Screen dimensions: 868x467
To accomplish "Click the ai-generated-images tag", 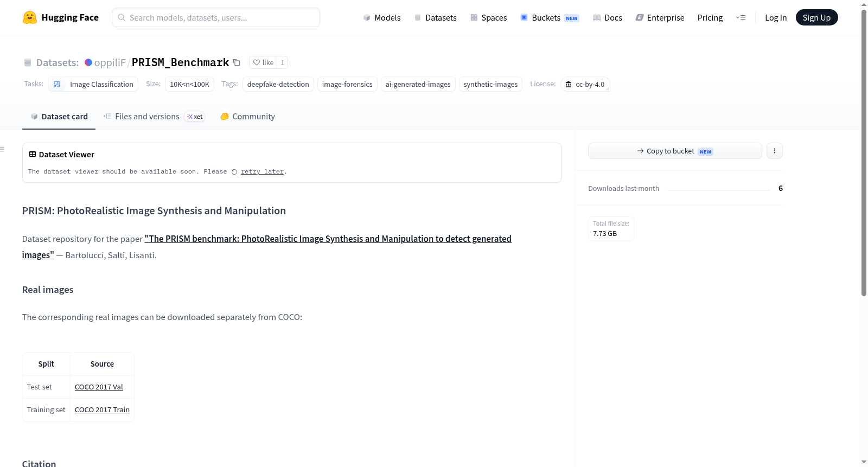I will coord(418,84).
